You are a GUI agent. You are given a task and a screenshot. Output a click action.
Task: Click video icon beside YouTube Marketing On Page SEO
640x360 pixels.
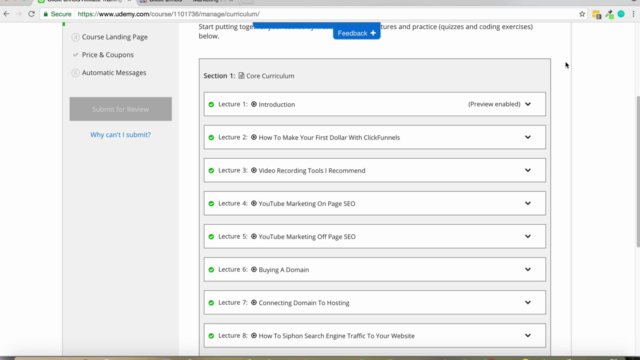click(254, 203)
